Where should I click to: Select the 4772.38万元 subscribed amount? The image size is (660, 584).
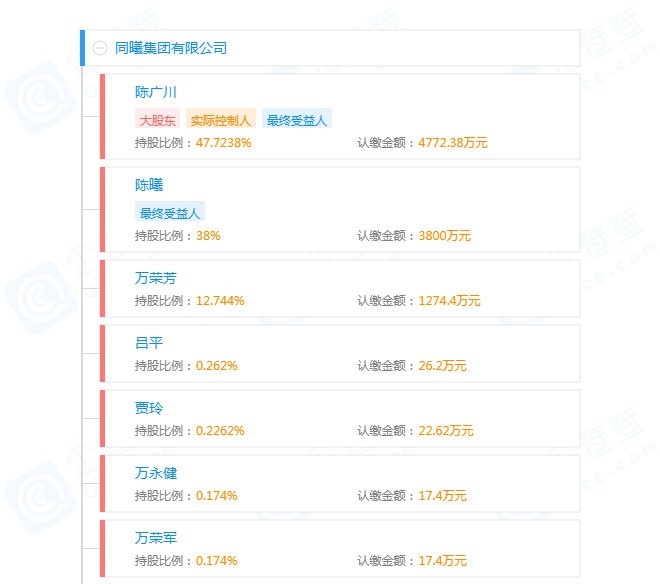tap(453, 143)
